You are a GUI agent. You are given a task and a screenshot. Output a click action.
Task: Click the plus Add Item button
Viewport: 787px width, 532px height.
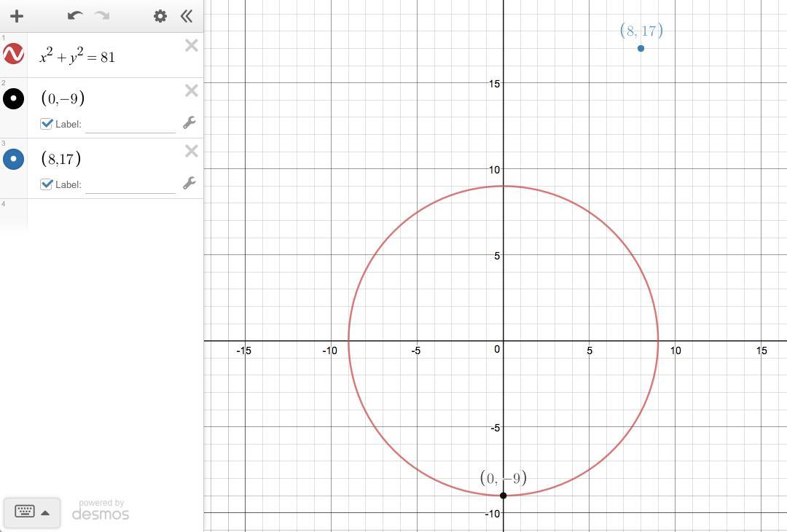click(x=17, y=16)
